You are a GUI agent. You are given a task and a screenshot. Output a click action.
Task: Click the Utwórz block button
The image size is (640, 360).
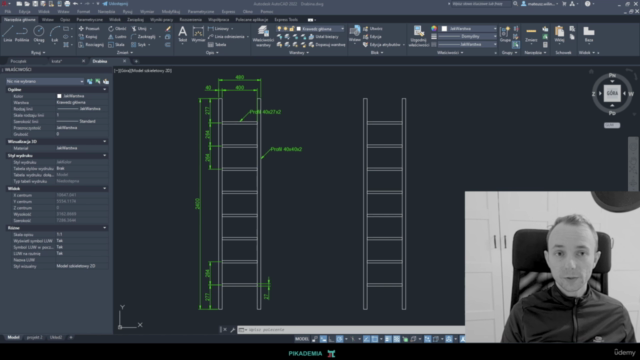click(x=373, y=29)
